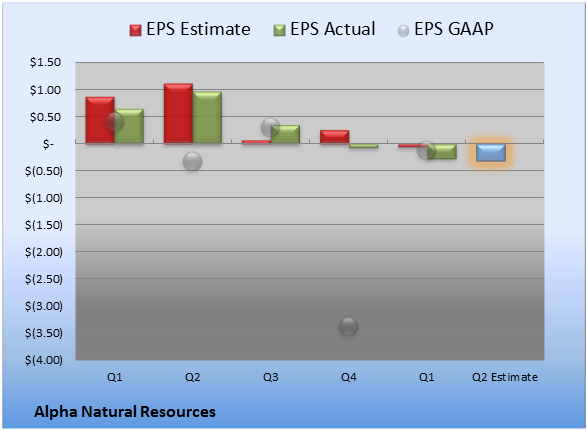Click the gray EPS GAAP legend marker
The image size is (587, 430).
click(403, 31)
